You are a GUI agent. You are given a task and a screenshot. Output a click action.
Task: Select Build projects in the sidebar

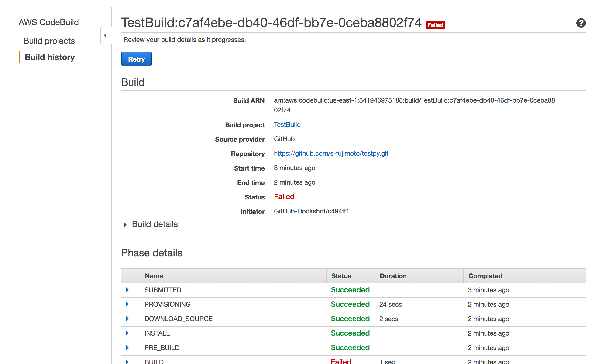tap(49, 41)
